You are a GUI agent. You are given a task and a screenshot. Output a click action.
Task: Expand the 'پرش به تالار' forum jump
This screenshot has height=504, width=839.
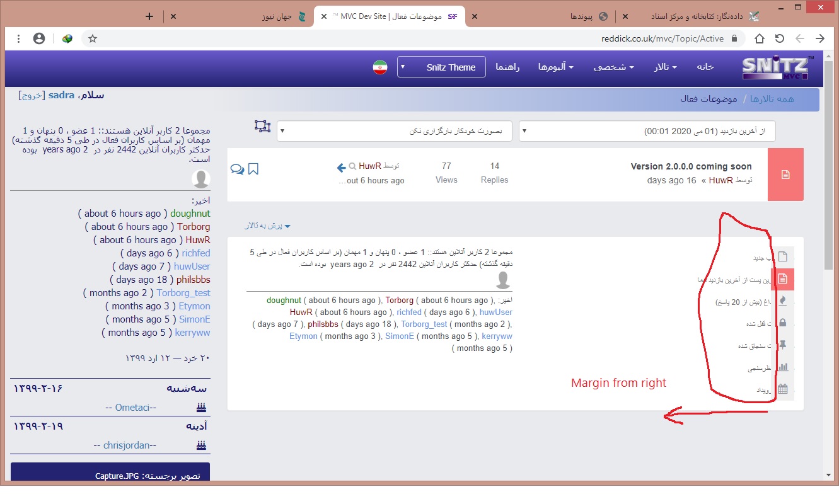(269, 226)
